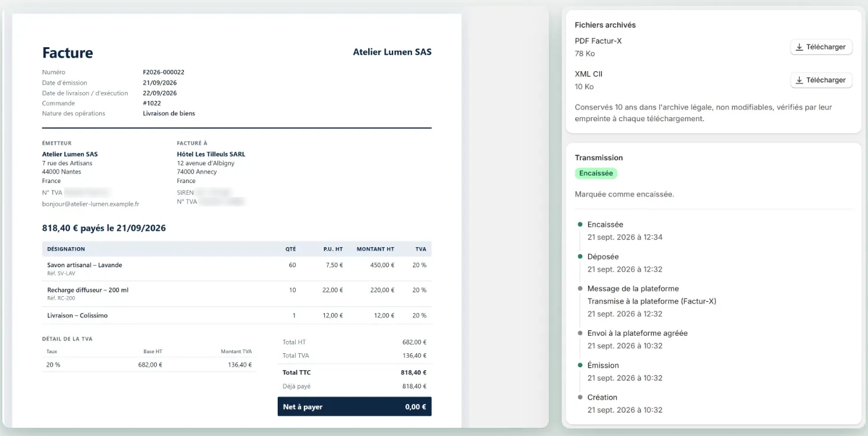The image size is (868, 436).
Task: Select the Fichiers archivés heading
Action: pos(605,25)
